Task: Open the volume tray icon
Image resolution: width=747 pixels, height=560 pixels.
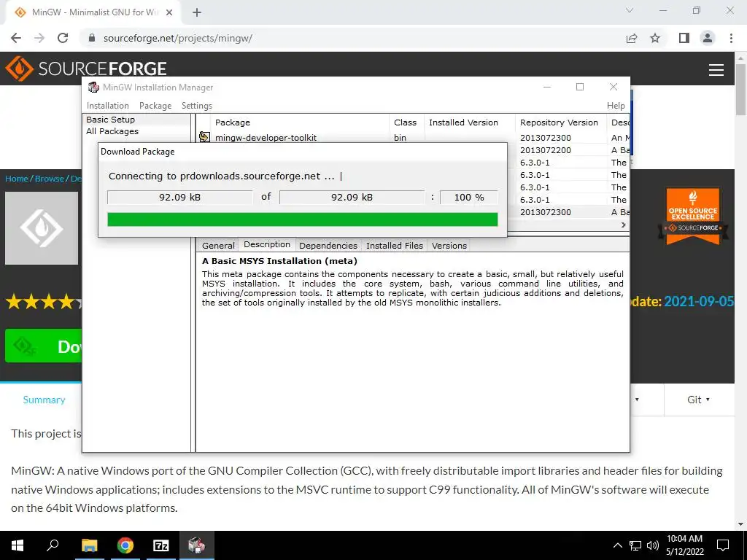Action: (653, 545)
